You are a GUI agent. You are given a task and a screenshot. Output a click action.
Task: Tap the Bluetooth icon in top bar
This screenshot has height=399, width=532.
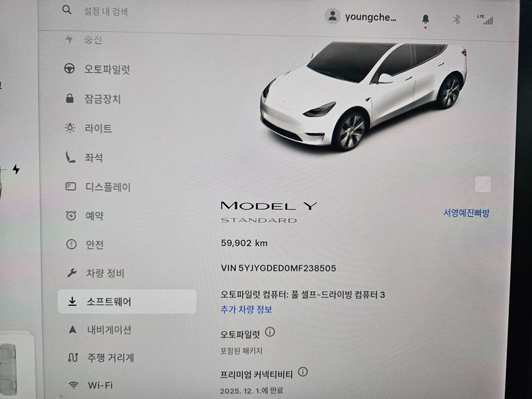[x=457, y=20]
